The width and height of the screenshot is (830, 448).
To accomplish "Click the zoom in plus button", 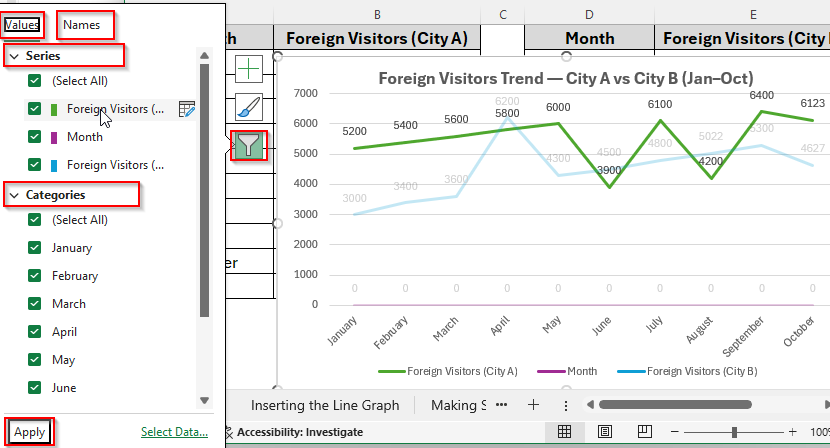I will (792, 432).
